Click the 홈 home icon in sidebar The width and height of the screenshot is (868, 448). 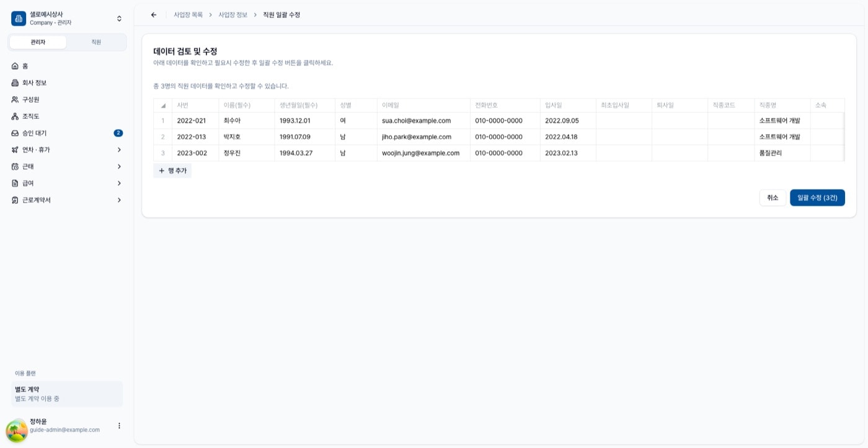[x=15, y=66]
